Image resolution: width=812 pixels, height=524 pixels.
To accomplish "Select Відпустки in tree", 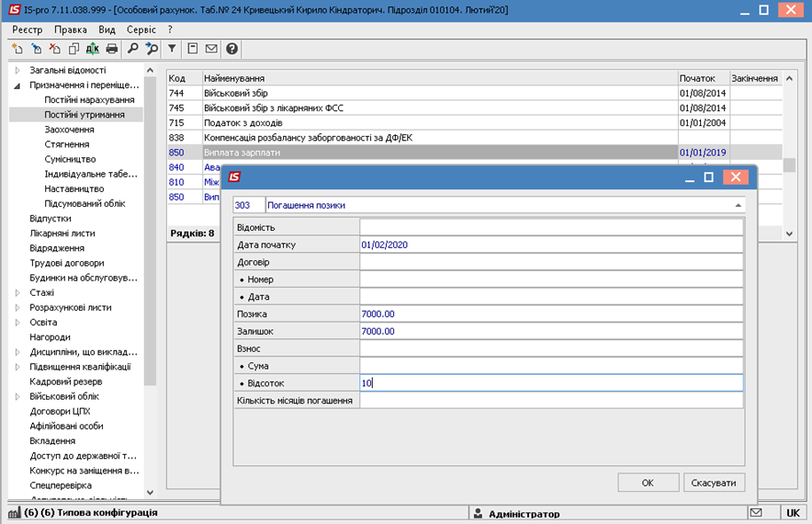I will coord(51,218).
